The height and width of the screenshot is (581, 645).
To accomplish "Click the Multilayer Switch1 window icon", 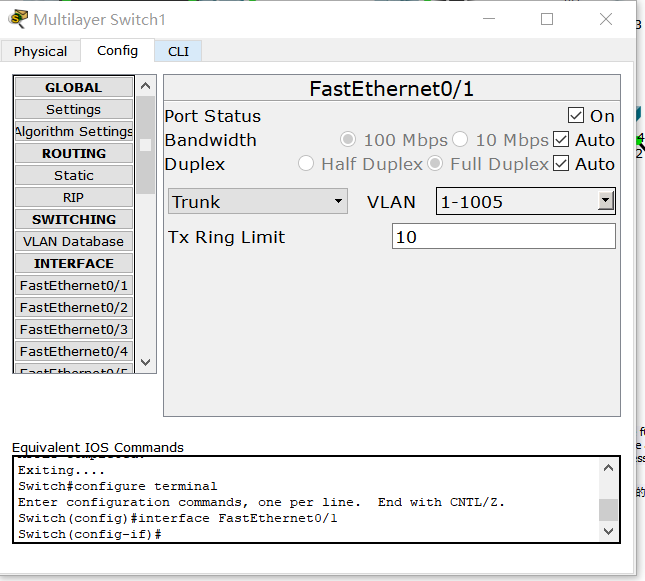I will point(18,19).
